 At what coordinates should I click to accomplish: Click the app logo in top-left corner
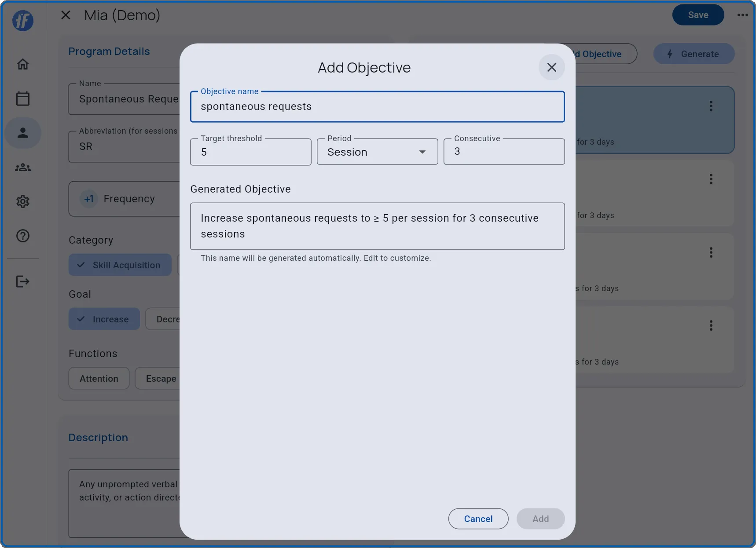[22, 21]
